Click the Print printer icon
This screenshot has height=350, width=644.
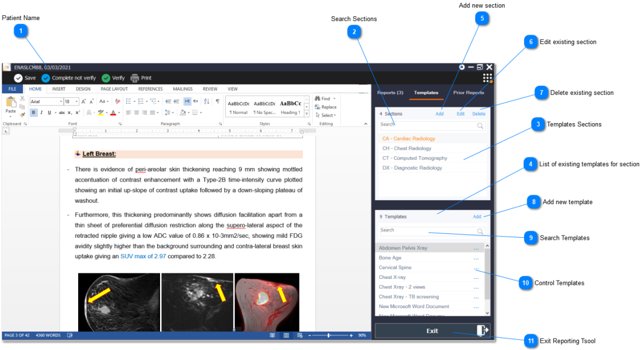click(135, 78)
